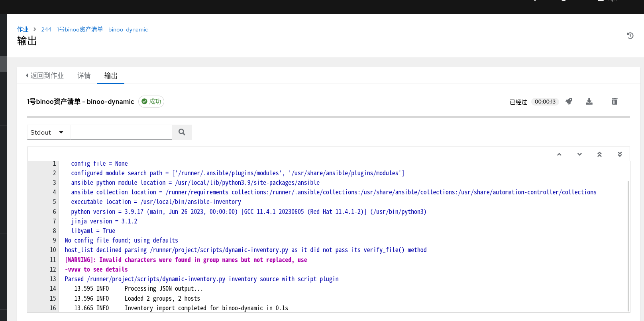
Task: Download the job output
Action: pyautogui.click(x=589, y=102)
